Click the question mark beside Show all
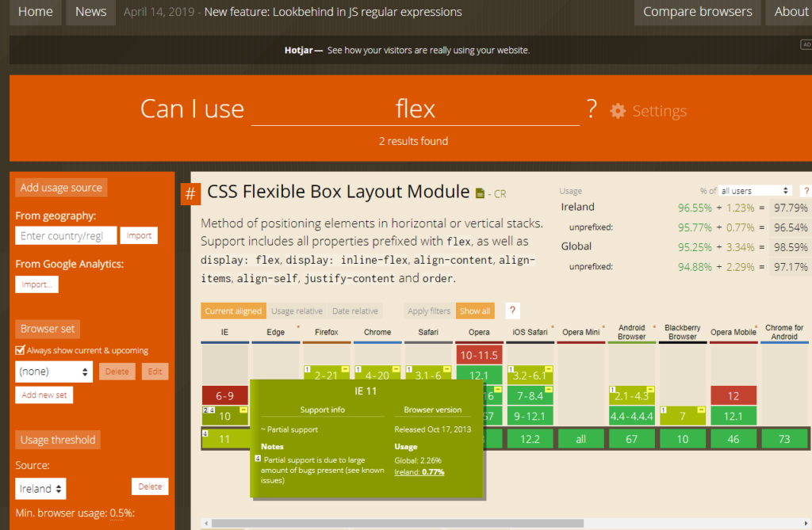 pyautogui.click(x=512, y=311)
